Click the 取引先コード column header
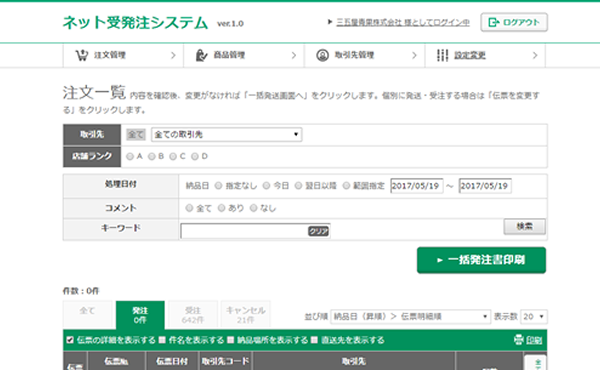Viewport: 600px width, 370px height. tap(225, 361)
